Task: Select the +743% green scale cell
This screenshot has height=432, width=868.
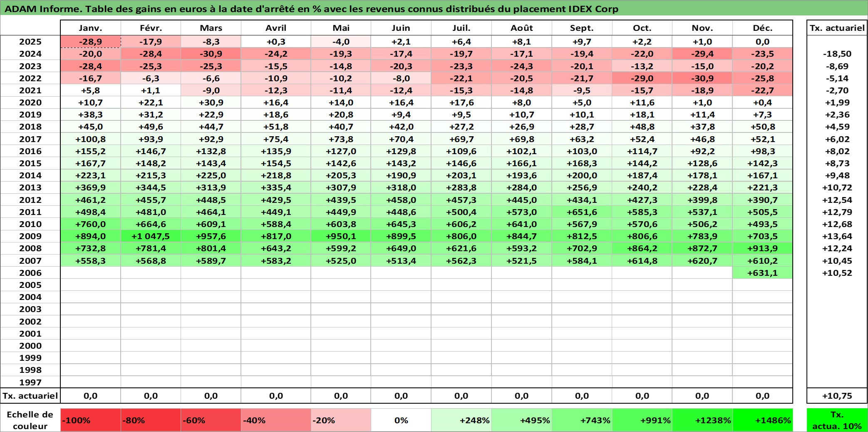Action: (x=582, y=420)
